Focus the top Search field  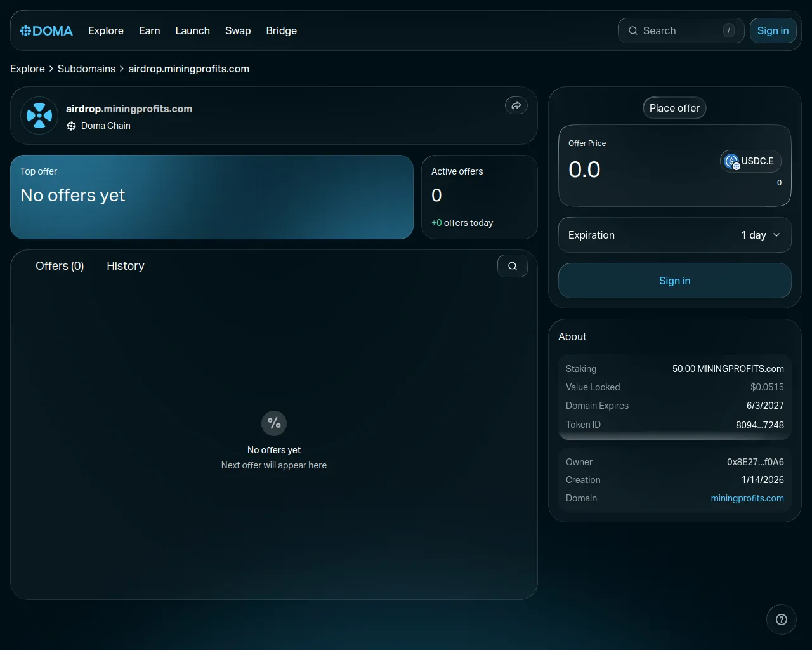click(x=681, y=30)
